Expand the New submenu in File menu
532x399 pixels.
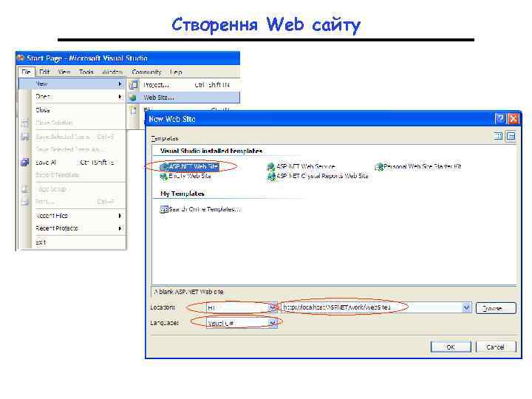point(72,83)
